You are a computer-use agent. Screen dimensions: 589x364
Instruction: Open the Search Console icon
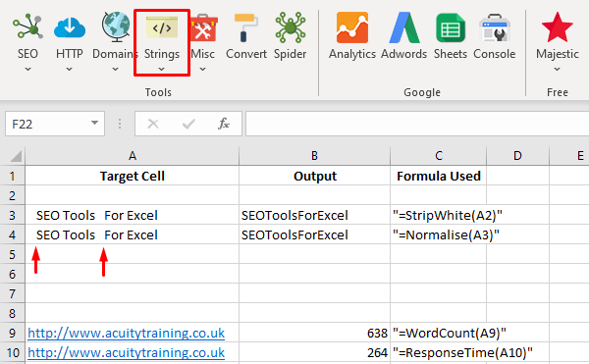tap(495, 27)
